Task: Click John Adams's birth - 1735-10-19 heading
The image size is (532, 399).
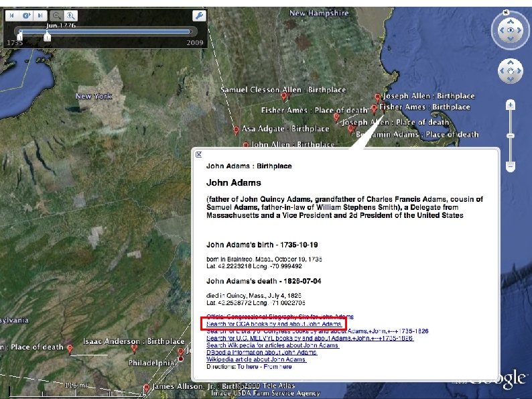Action: 262,245
